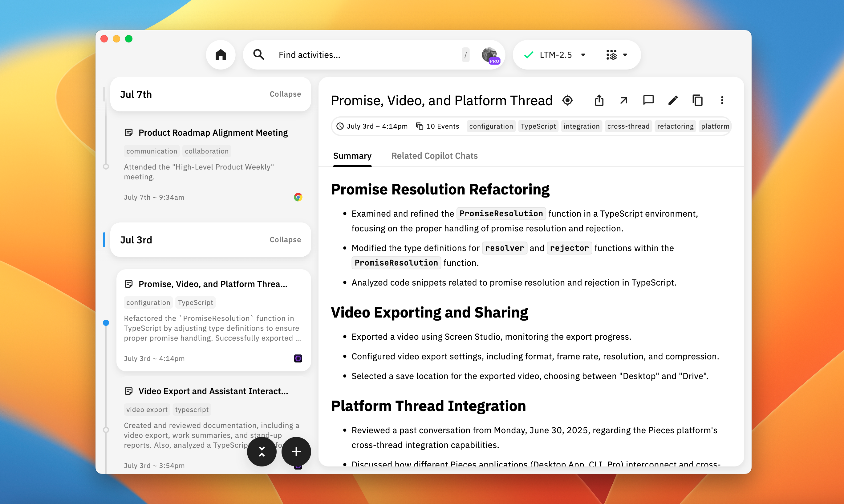The image size is (844, 504).
Task: Collapse the Jul 3rd section
Action: (285, 239)
